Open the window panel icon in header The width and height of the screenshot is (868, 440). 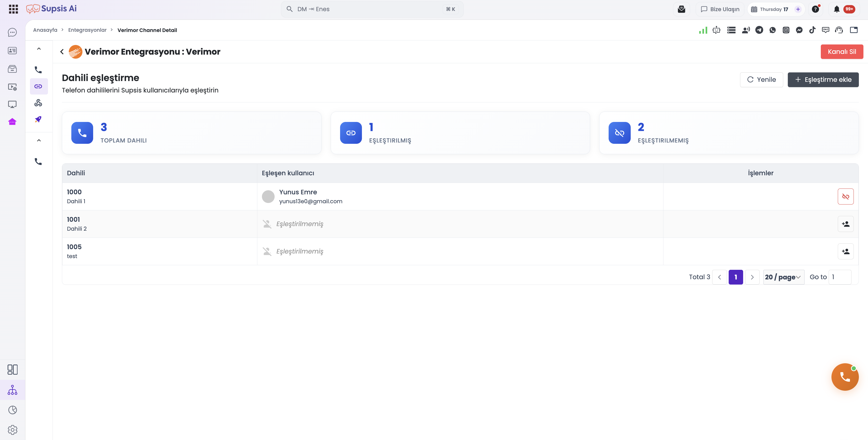tap(854, 30)
